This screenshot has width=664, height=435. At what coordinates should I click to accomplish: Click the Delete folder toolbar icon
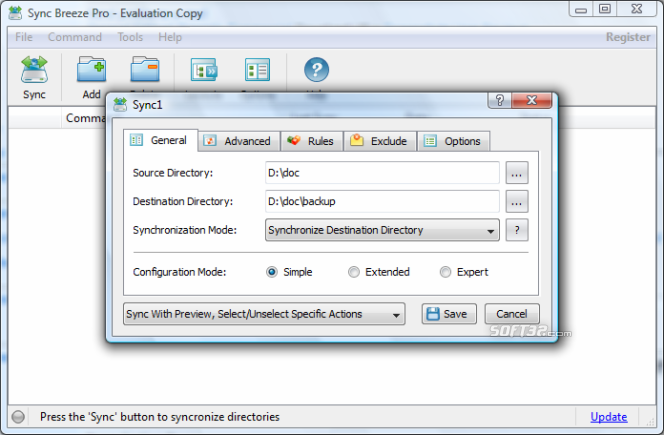(145, 69)
